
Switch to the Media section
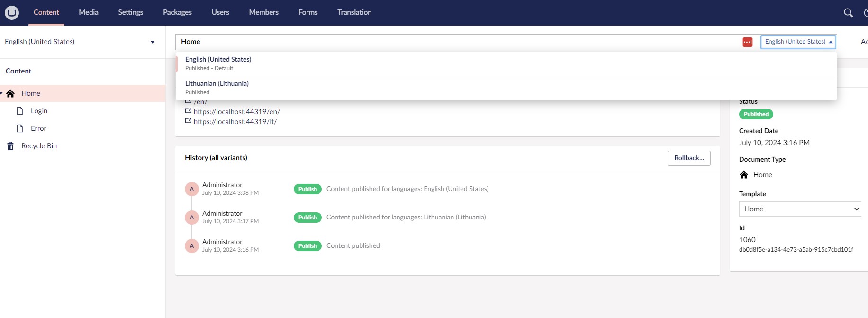pos(88,12)
